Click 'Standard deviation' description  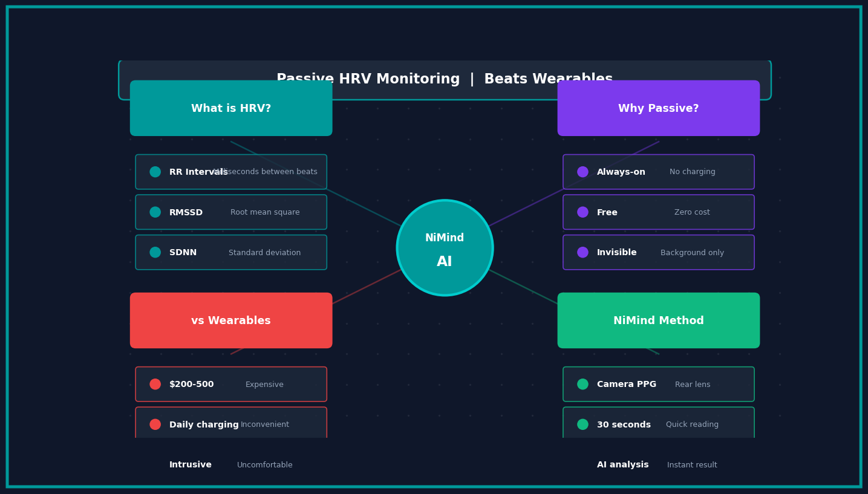[x=265, y=253]
